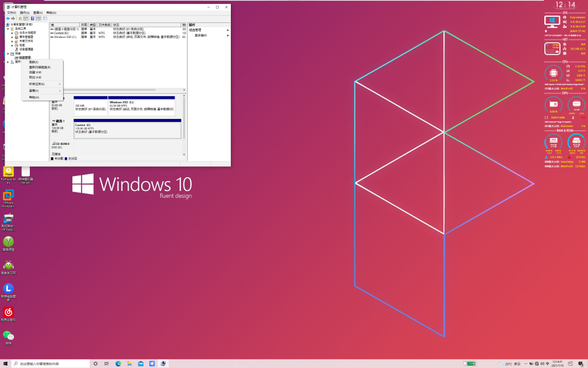588x368 pixels.
Task: Open the 文件(F) menu
Action: tap(11, 13)
